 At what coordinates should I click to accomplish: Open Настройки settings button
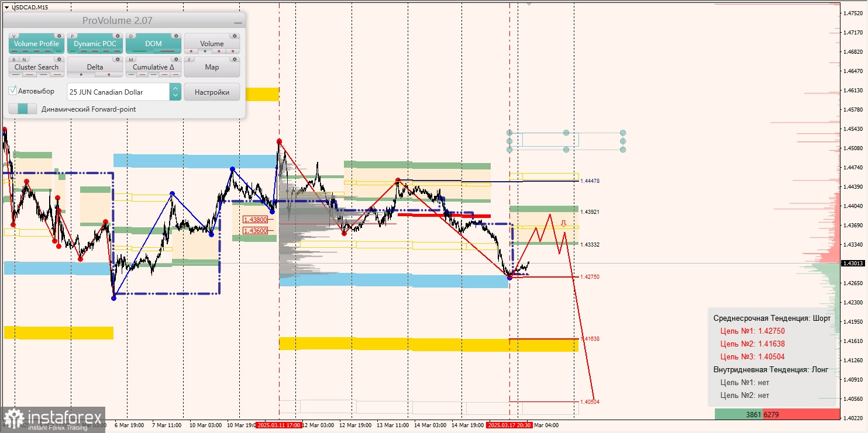[212, 92]
